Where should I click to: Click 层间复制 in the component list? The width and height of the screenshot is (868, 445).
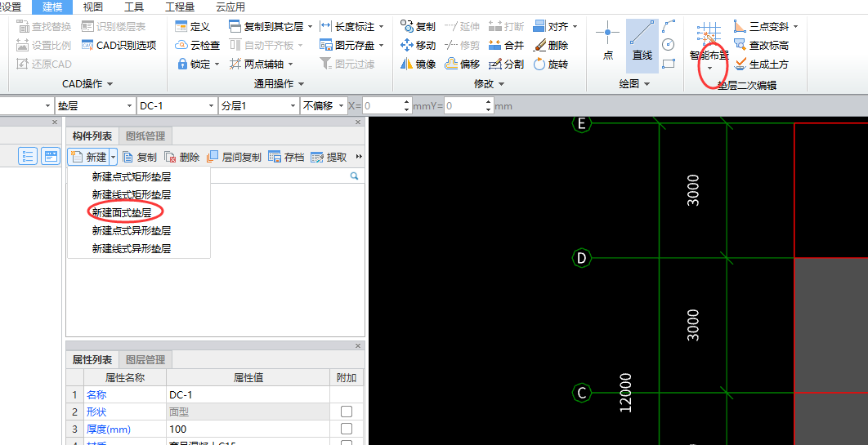[234, 157]
